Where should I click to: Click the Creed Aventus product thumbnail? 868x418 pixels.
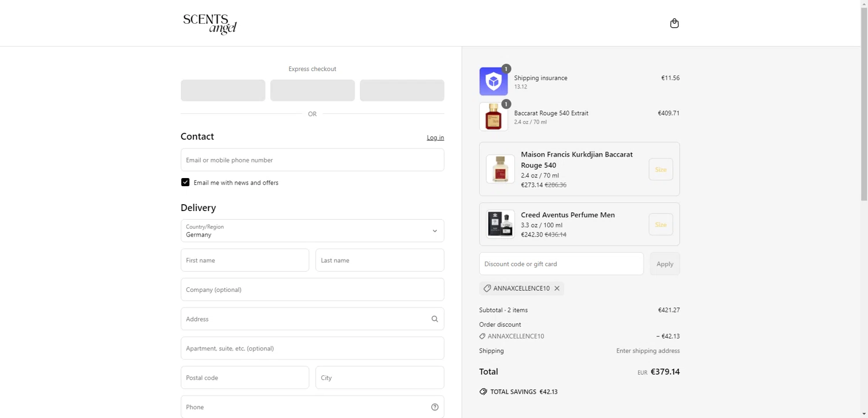tap(501, 224)
